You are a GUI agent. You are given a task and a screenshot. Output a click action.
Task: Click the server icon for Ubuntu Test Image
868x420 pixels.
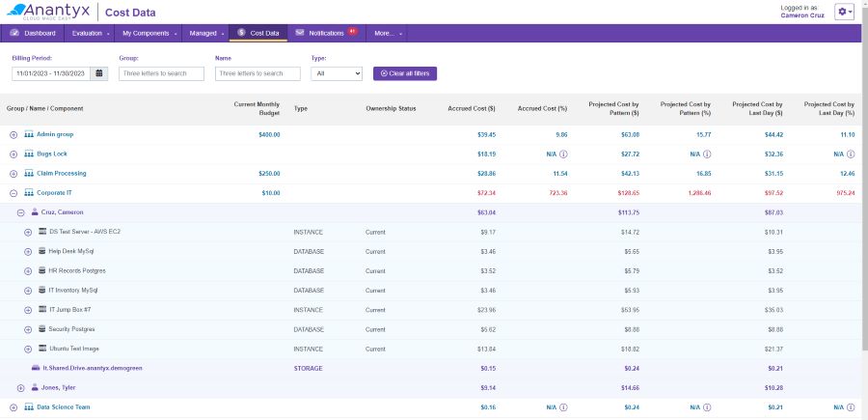42,349
